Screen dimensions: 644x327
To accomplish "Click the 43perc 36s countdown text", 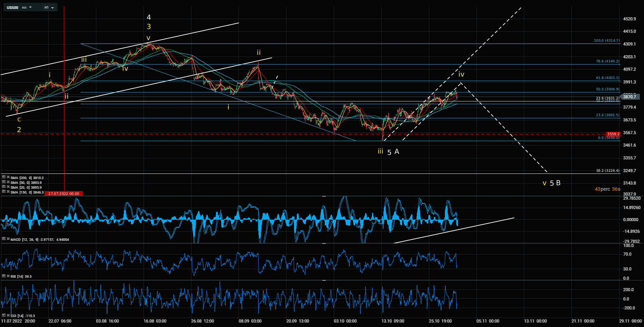I will point(607,189).
